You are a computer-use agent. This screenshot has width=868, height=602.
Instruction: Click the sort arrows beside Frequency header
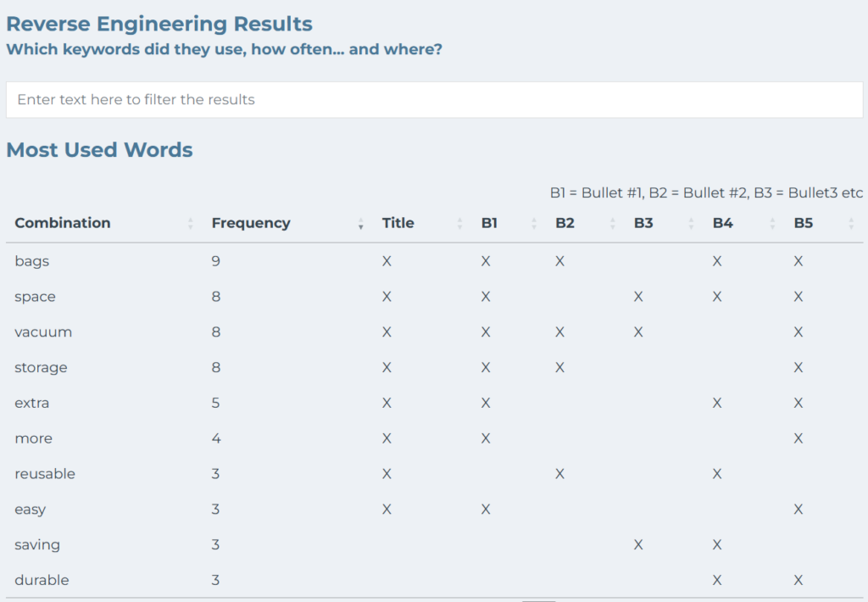click(360, 224)
